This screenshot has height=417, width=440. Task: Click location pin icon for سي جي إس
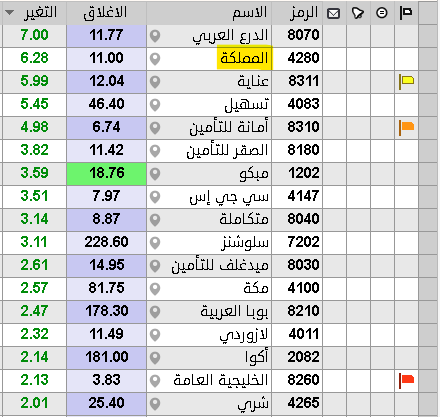point(155,197)
